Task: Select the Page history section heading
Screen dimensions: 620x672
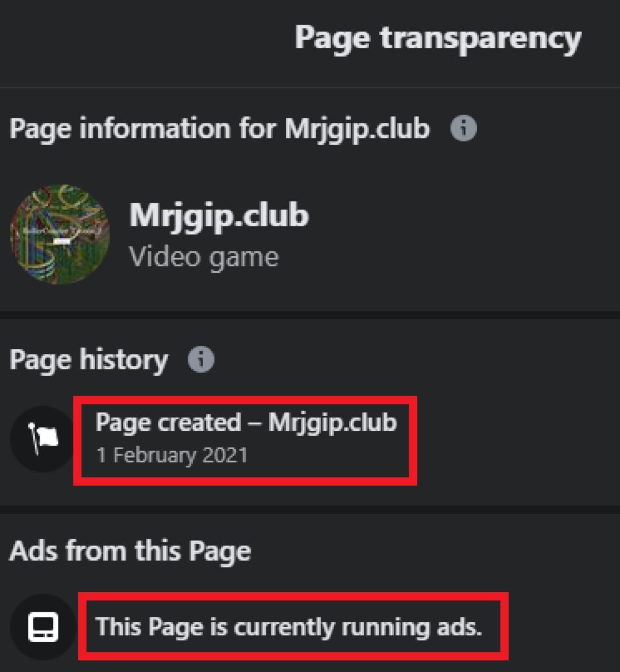Action: coord(88,360)
